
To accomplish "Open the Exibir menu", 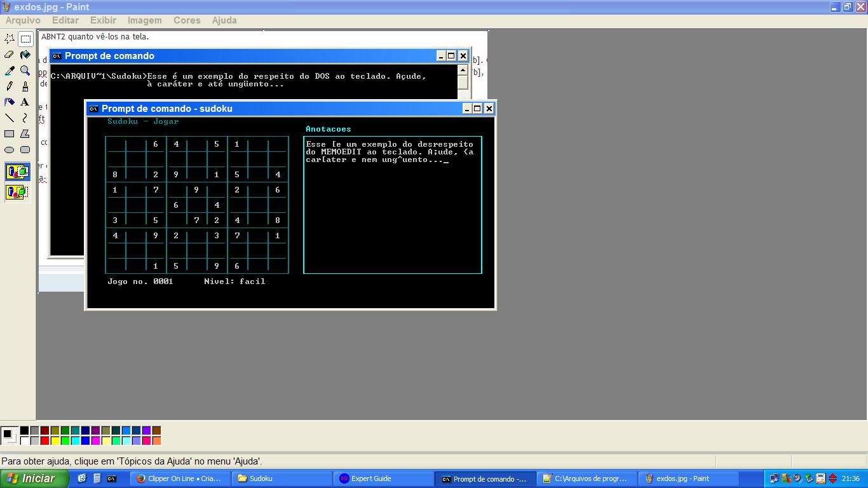I will (x=103, y=20).
